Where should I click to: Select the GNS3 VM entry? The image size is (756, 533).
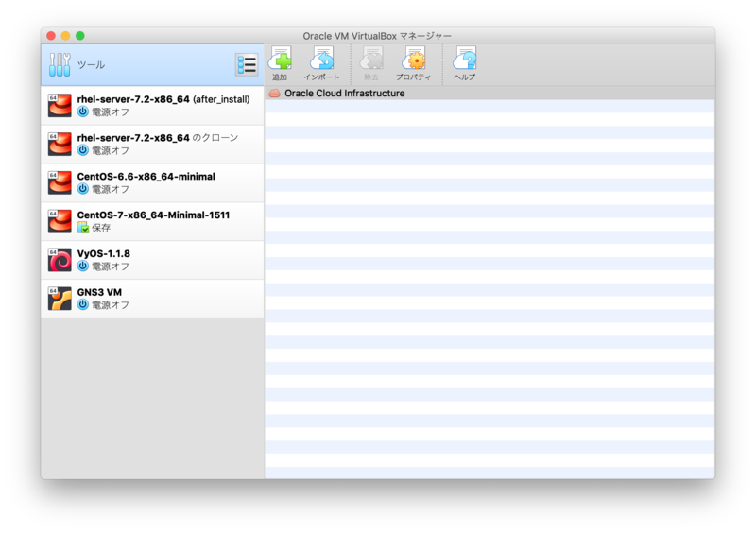(152, 299)
